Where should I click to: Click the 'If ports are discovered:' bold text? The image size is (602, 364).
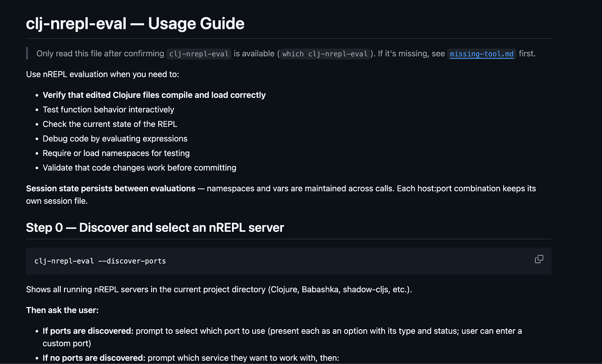(x=88, y=331)
